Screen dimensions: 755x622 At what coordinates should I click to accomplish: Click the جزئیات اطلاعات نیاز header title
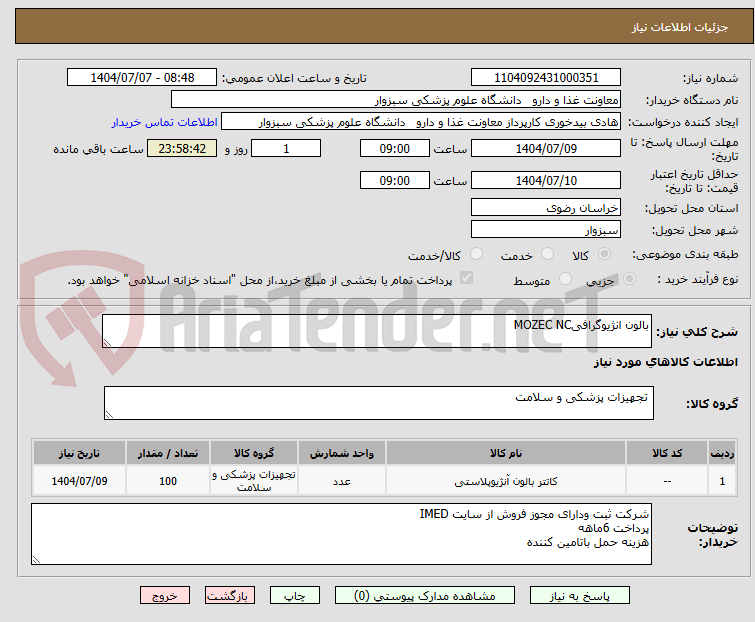pyautogui.click(x=679, y=27)
